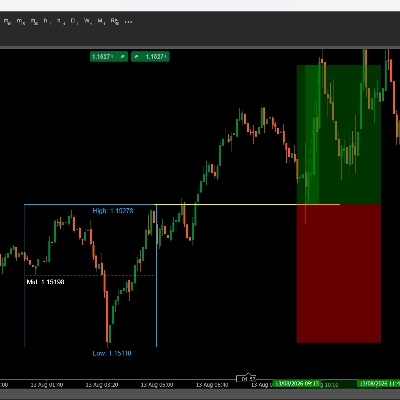Click the green 09:13 date marker on time axis

pos(297,383)
